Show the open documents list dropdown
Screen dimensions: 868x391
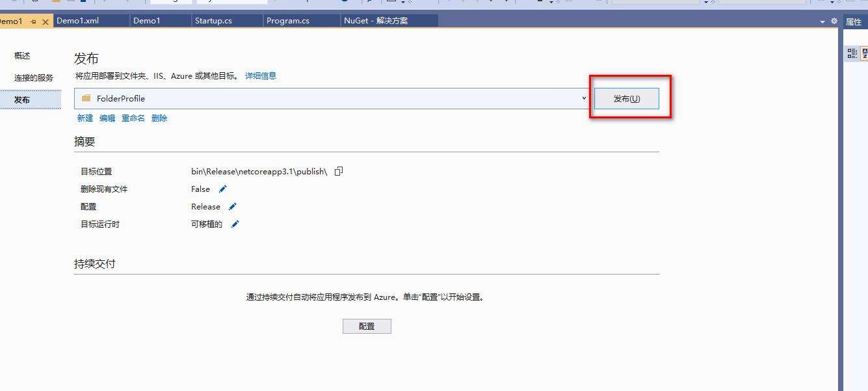click(822, 21)
